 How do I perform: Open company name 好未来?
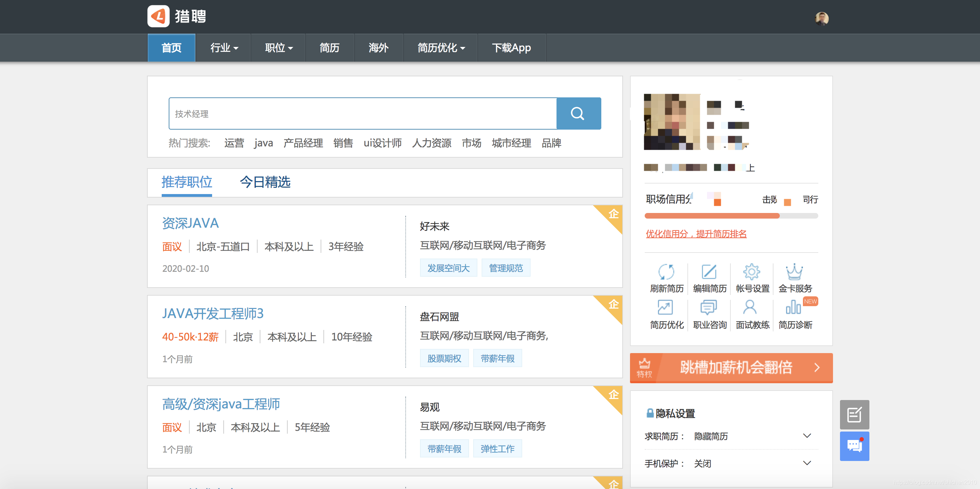(434, 227)
